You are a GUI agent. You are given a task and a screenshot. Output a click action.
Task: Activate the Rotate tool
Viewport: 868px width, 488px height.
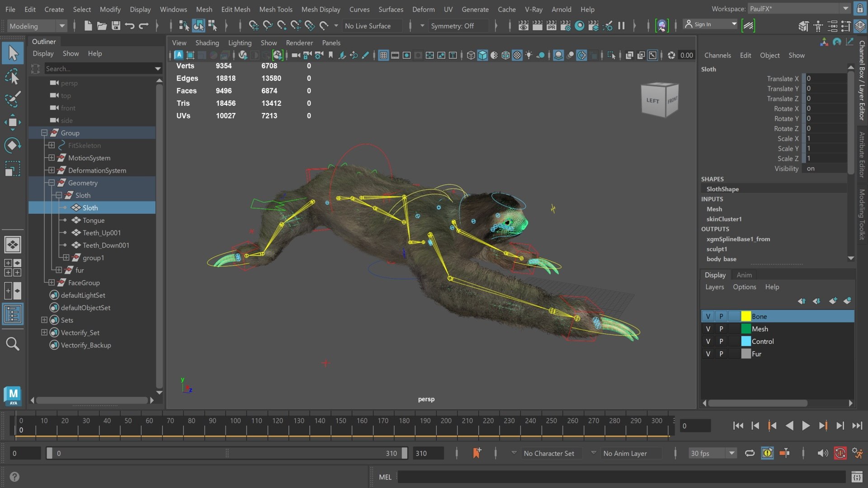tap(13, 145)
